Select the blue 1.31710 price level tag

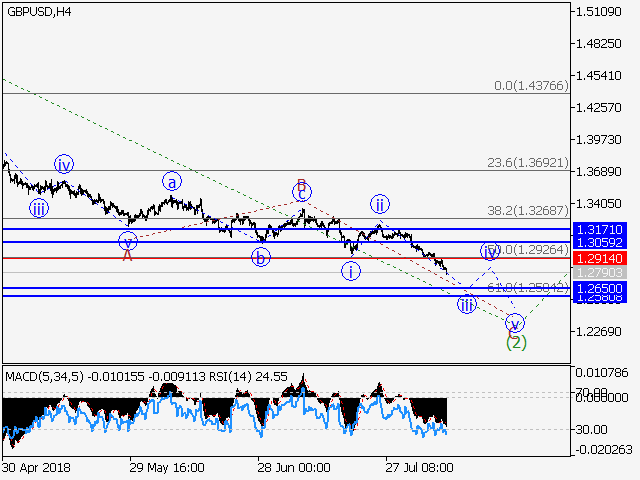(x=601, y=229)
